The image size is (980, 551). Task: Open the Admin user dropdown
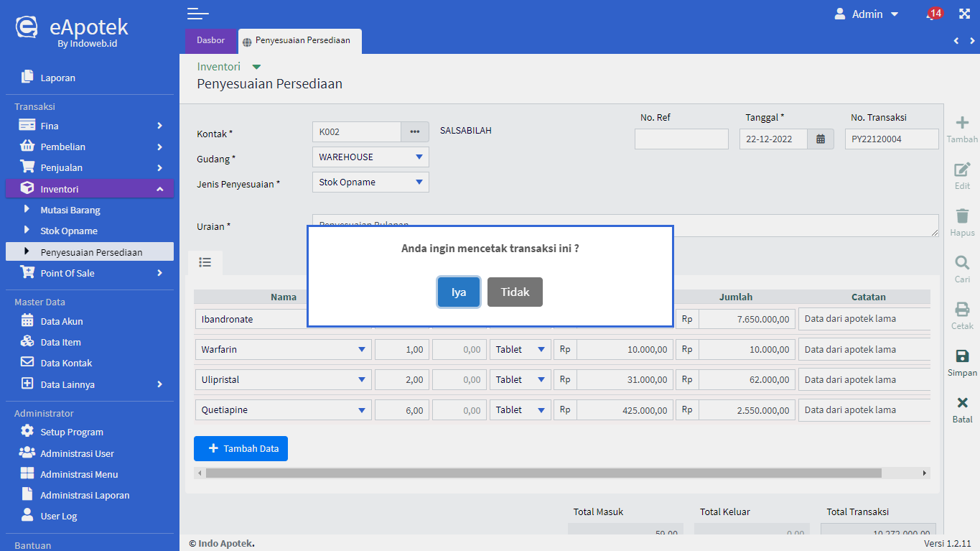[867, 14]
